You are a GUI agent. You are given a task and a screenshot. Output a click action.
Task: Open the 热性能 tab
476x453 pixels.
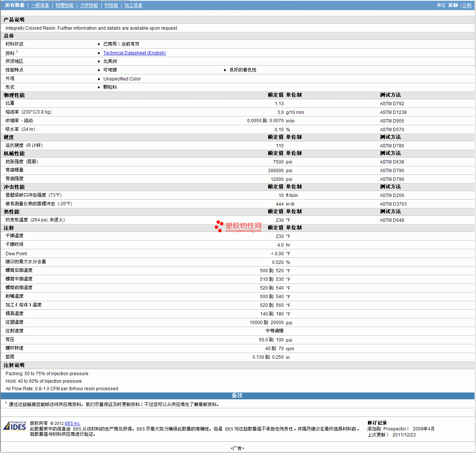111,5
